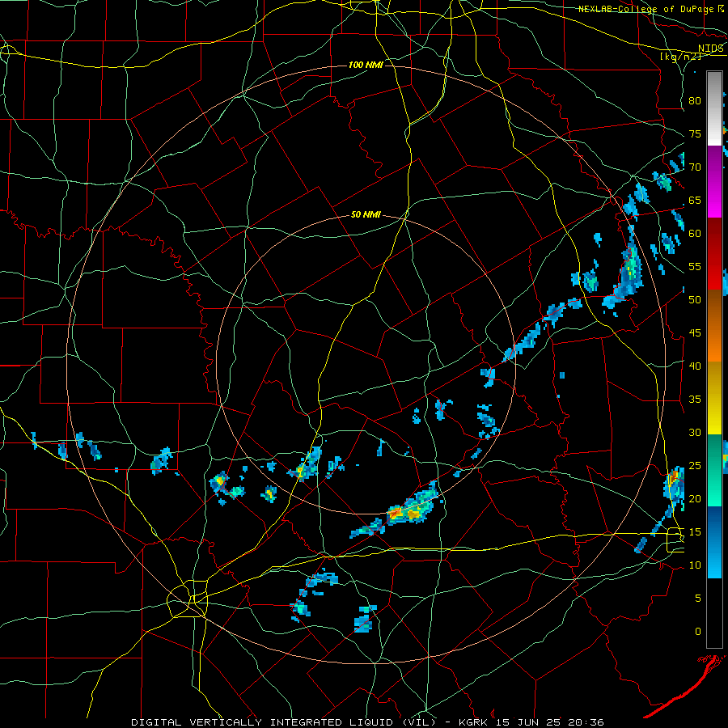Viewport: 728px width, 728px height.
Task: Click the 20 value on the VIL scale
Action: coord(695,499)
